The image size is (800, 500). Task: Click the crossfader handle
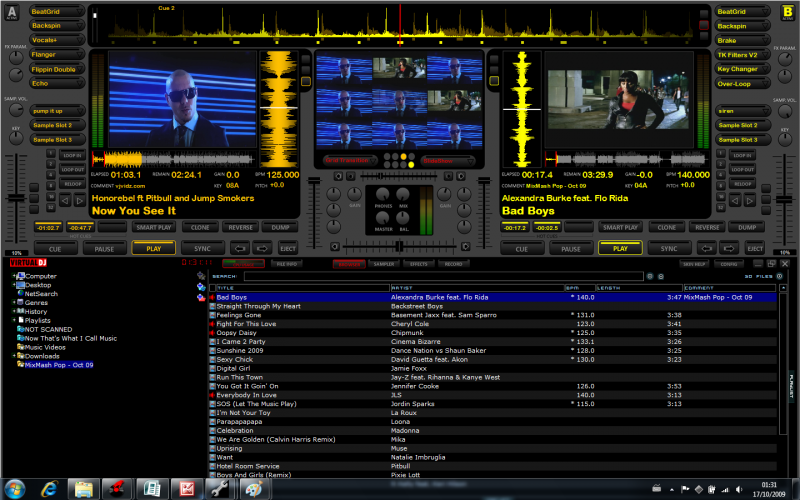coord(400,246)
